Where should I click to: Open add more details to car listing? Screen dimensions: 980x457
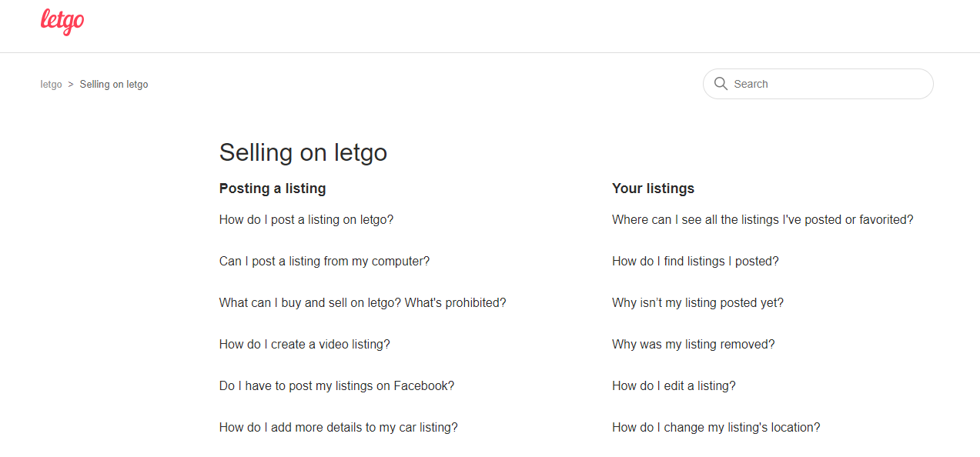tap(339, 427)
